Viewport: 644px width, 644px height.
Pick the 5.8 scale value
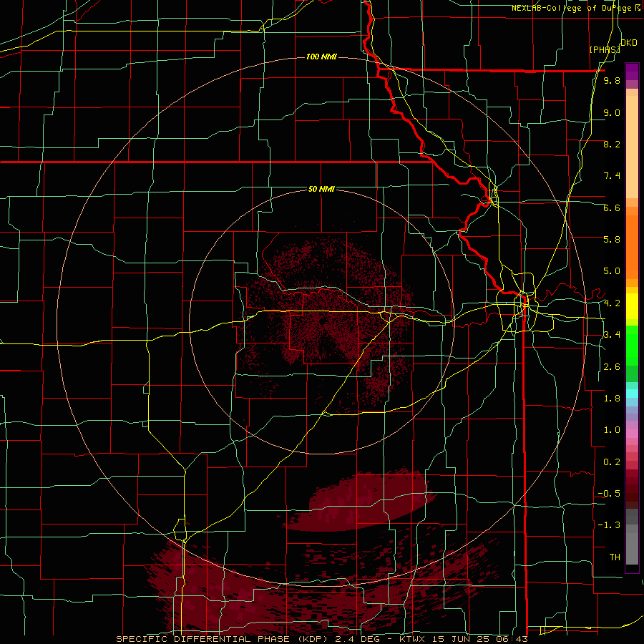612,240
